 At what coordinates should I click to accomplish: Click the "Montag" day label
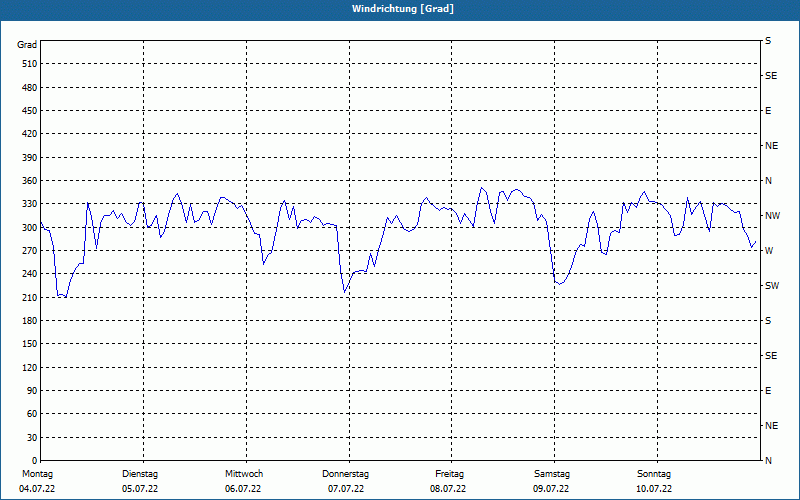click(38, 474)
